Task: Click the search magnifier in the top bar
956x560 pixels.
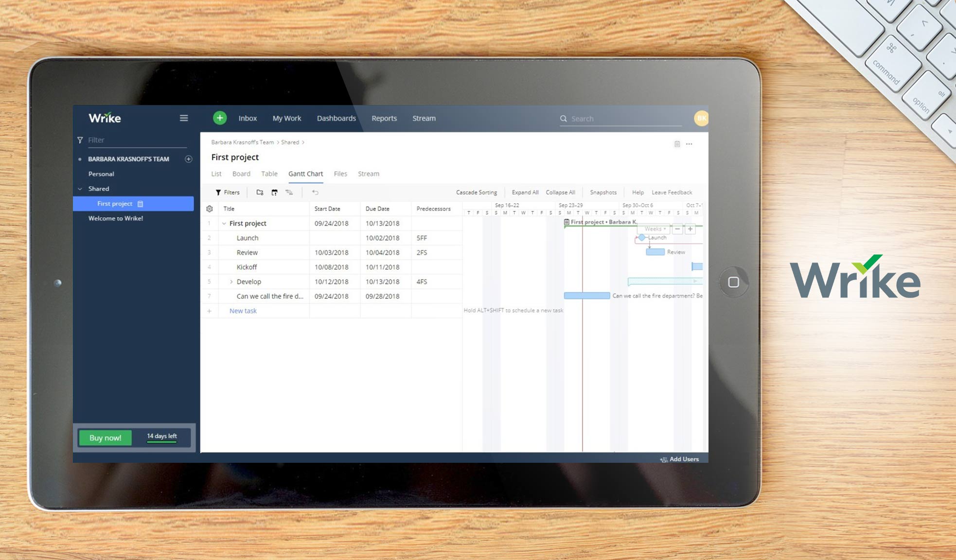Action: pos(564,118)
